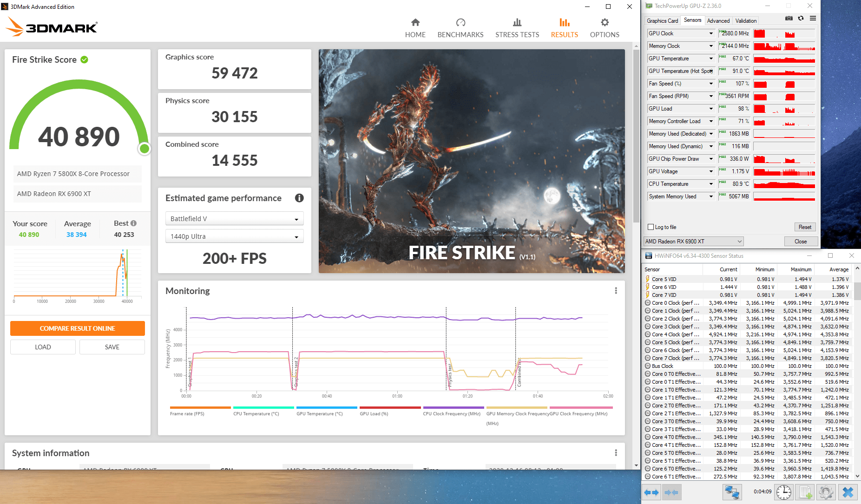Open HWiNFO sensor settings gear icon
861x504 pixels.
click(826, 492)
